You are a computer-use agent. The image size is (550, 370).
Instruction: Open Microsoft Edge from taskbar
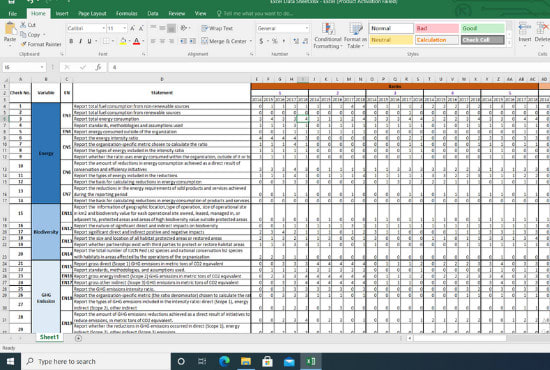tap(224, 361)
